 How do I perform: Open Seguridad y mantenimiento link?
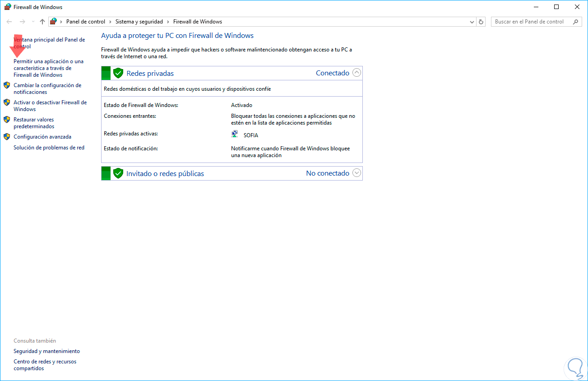click(46, 351)
